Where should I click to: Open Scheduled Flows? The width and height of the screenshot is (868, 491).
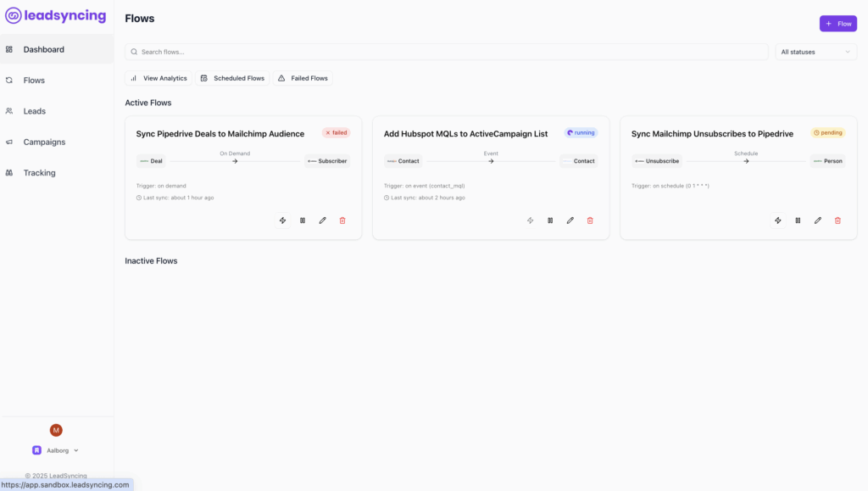(232, 78)
